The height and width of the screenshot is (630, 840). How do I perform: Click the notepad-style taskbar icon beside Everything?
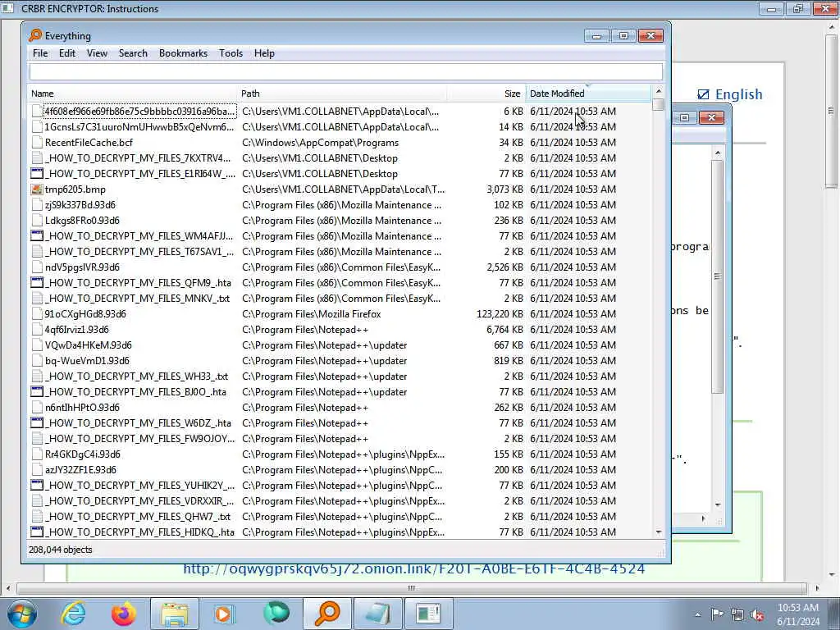tap(378, 614)
